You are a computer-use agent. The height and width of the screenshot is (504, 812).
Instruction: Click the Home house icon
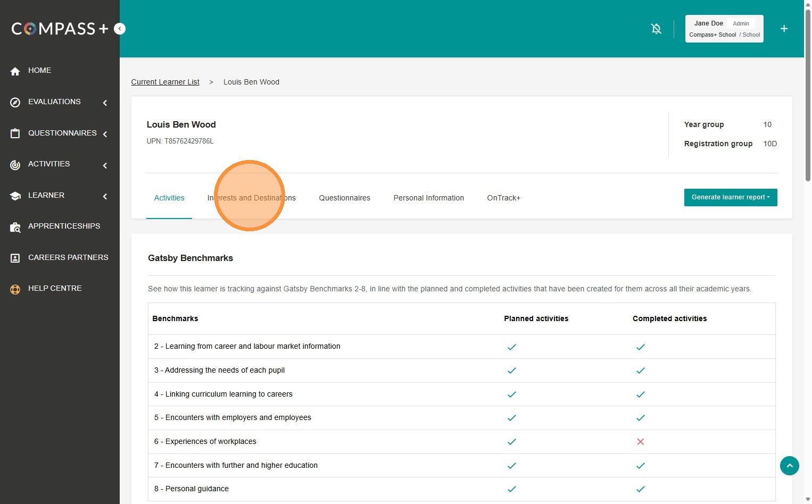click(15, 71)
